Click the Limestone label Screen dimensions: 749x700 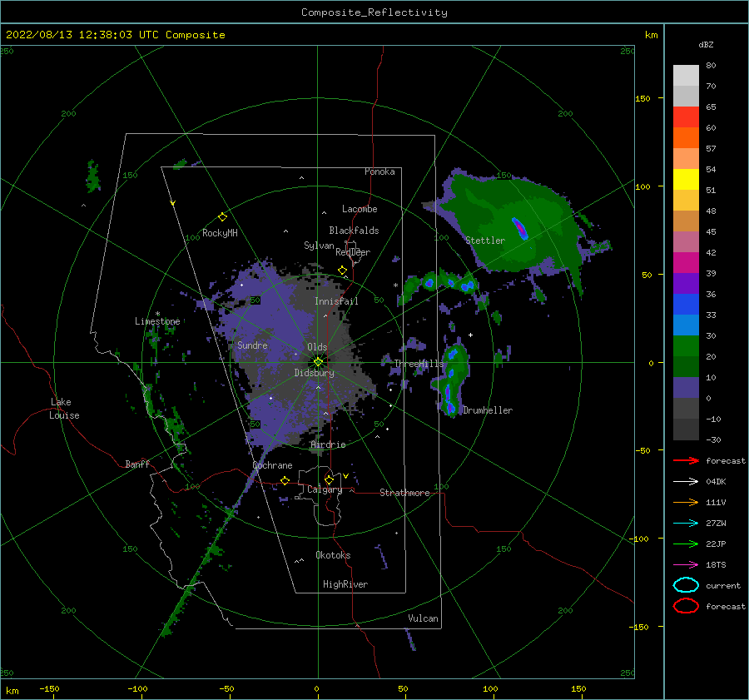pos(157,321)
